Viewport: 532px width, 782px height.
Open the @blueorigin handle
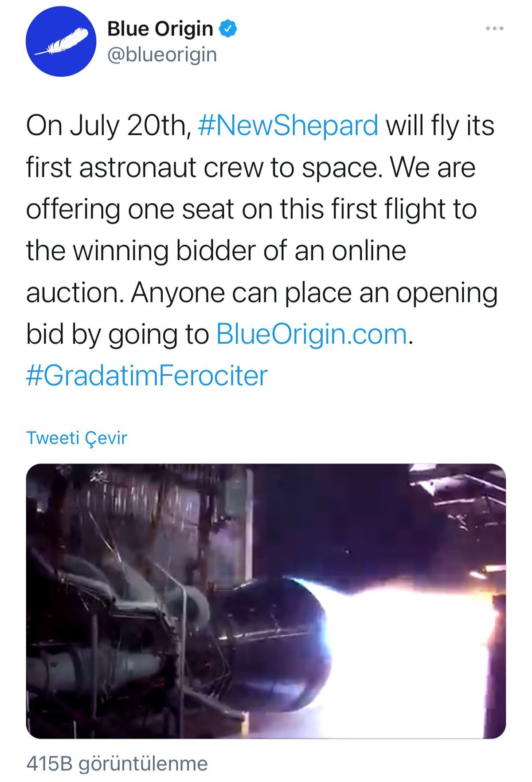(162, 55)
